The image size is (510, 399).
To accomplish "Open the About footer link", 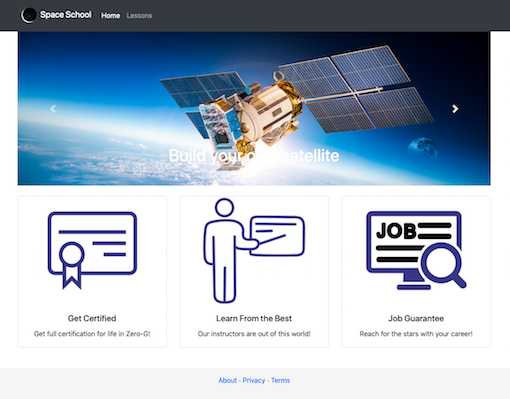I will click(228, 380).
